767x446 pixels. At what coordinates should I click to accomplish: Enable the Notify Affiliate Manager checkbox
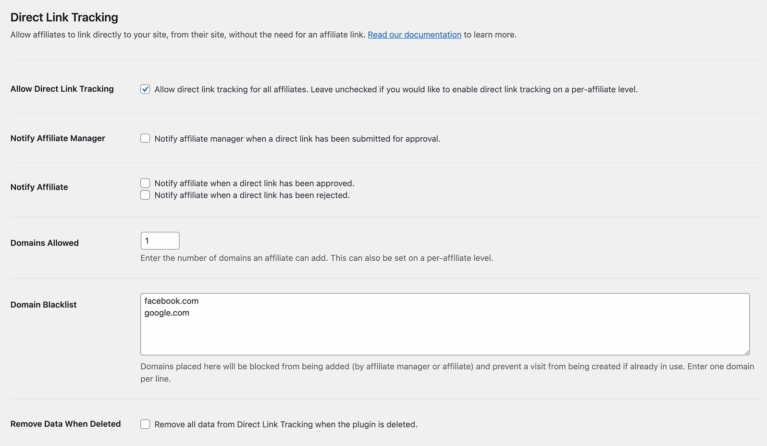point(145,138)
